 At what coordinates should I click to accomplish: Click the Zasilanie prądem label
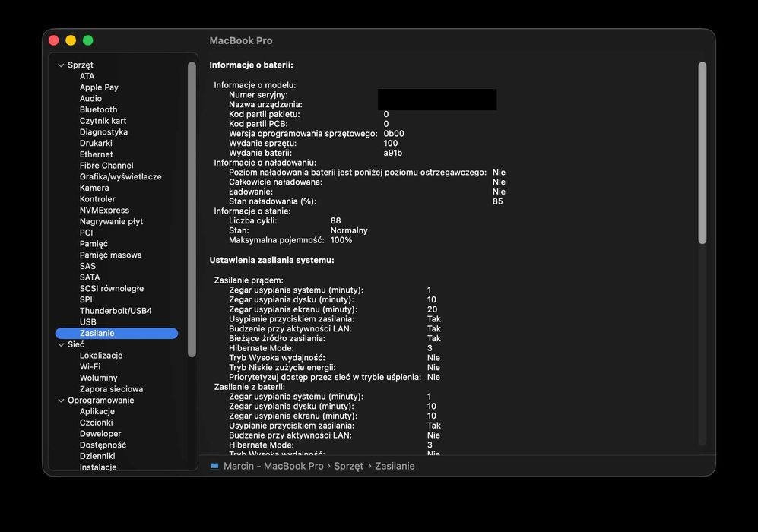point(249,280)
